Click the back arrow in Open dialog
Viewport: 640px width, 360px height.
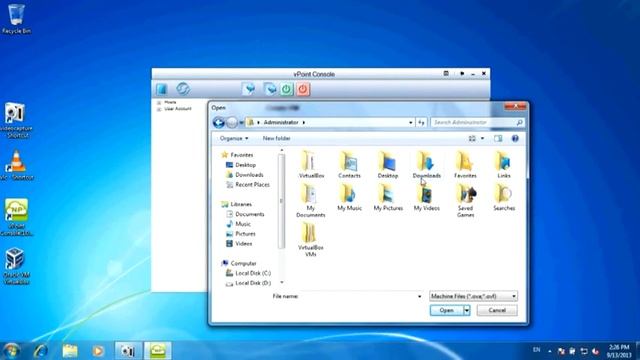[x=218, y=122]
